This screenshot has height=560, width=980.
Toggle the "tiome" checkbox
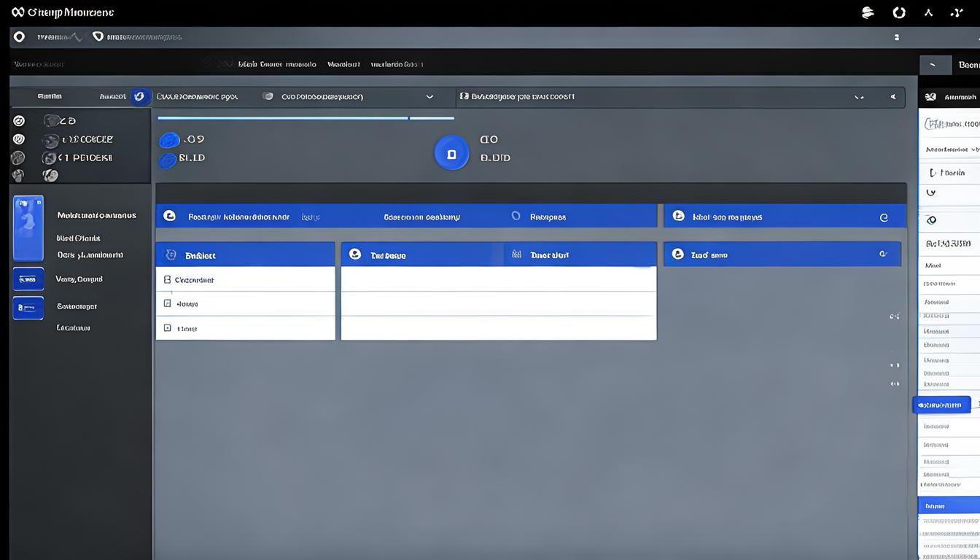click(168, 328)
